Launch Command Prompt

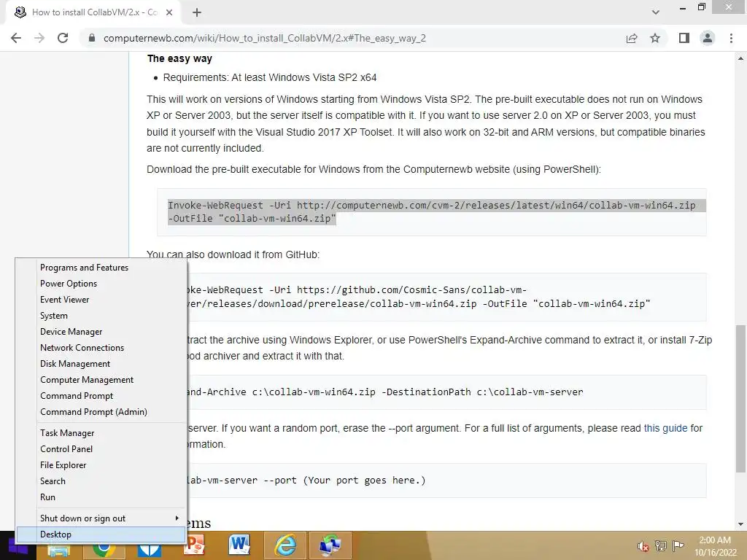tap(101, 396)
